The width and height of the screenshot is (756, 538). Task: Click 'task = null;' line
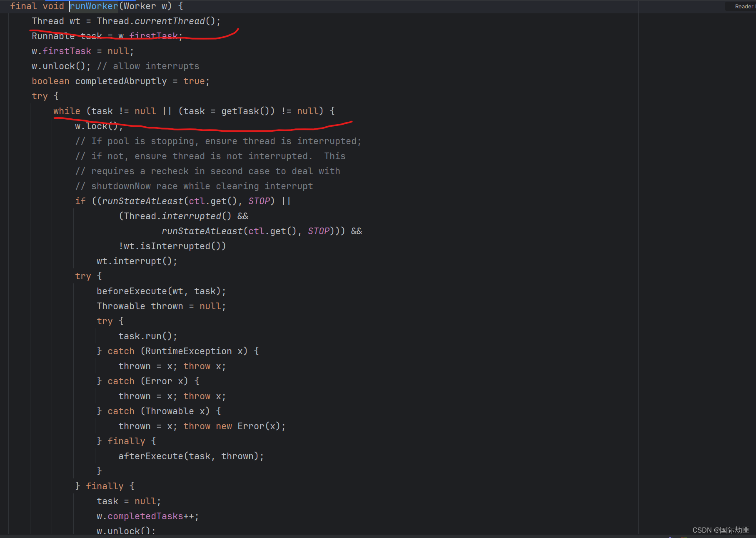coord(129,501)
